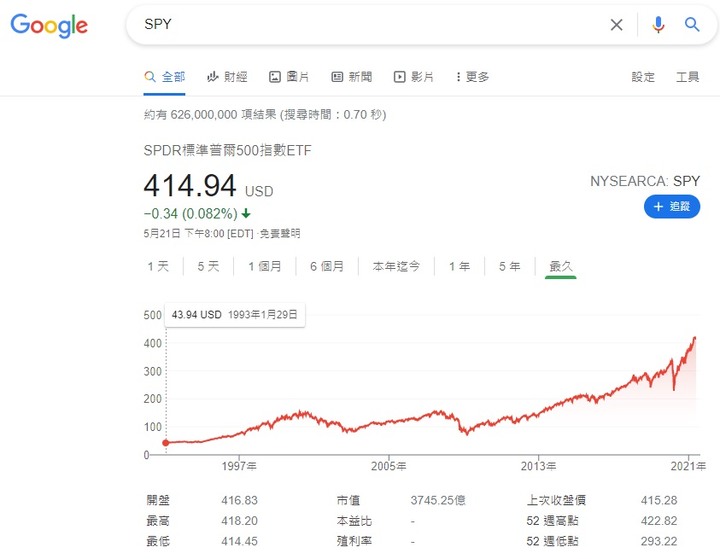Click the Google logo
Viewport: 720px width, 559px height.
(49, 25)
